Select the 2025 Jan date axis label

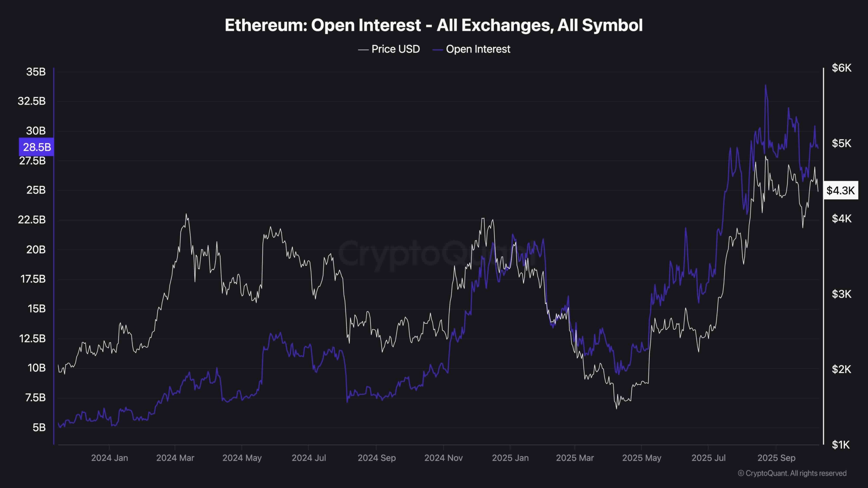pos(510,458)
